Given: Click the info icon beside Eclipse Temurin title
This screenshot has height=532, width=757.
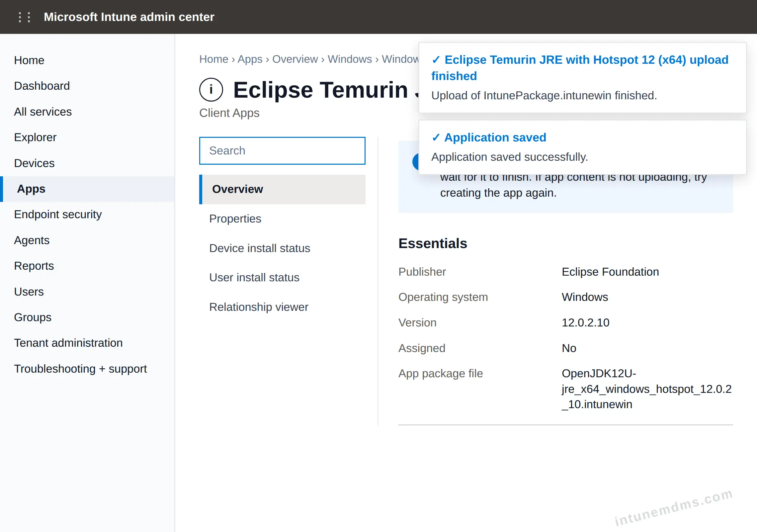Looking at the screenshot, I should click(211, 90).
